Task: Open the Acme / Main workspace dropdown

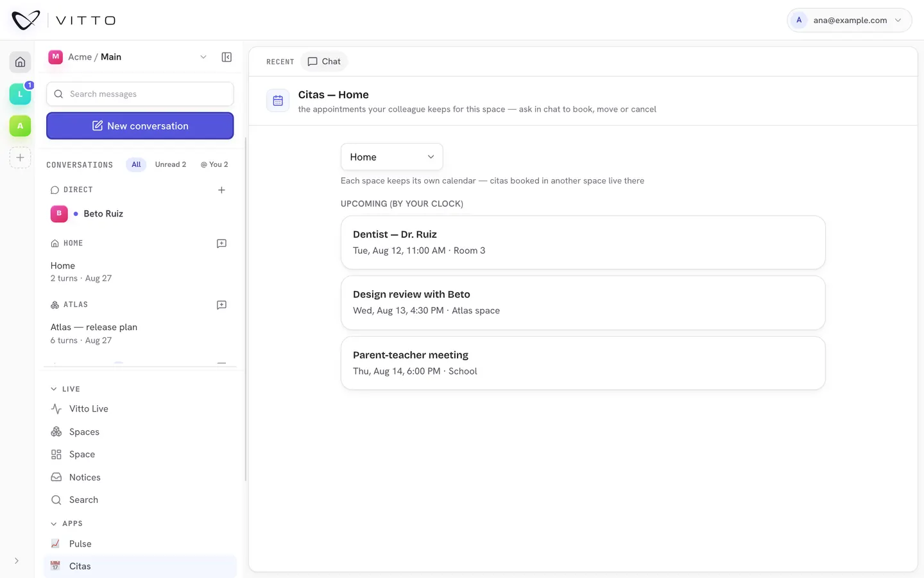Action: point(128,57)
